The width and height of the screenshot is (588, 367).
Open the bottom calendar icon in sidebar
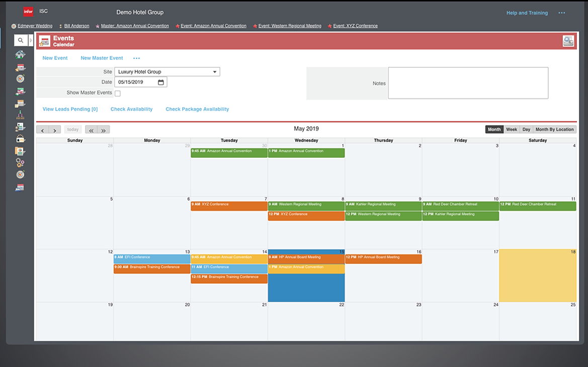tap(20, 187)
